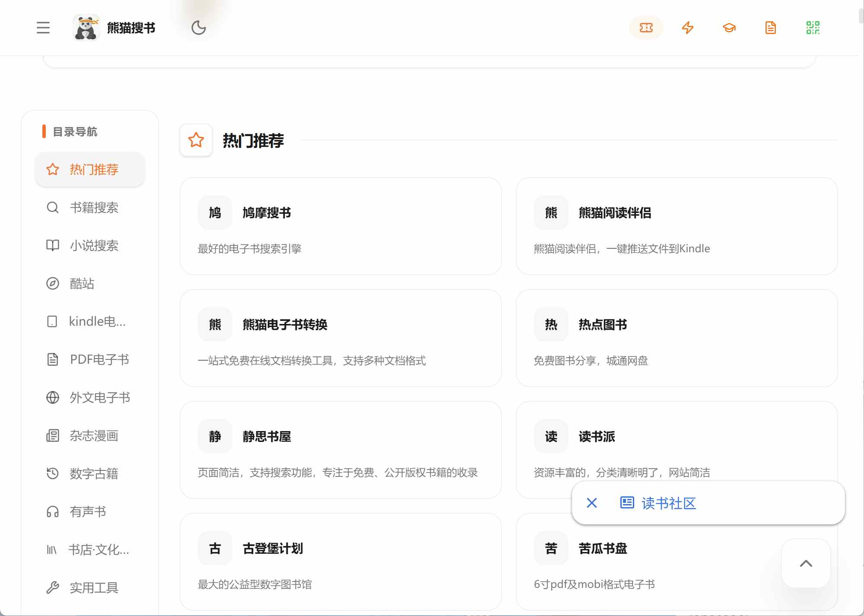The height and width of the screenshot is (616, 864).
Task: Open the 静思书屋 card
Action: [x=340, y=450]
